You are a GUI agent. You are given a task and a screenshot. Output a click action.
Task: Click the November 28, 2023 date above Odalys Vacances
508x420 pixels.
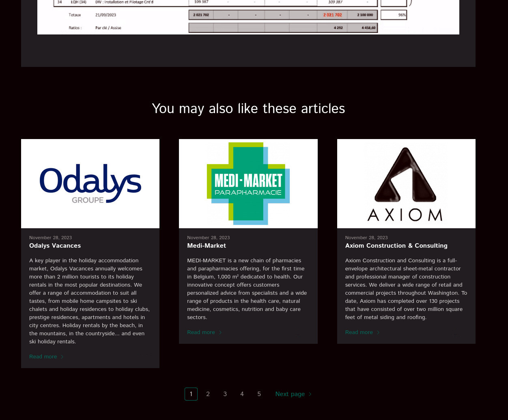(x=50, y=238)
